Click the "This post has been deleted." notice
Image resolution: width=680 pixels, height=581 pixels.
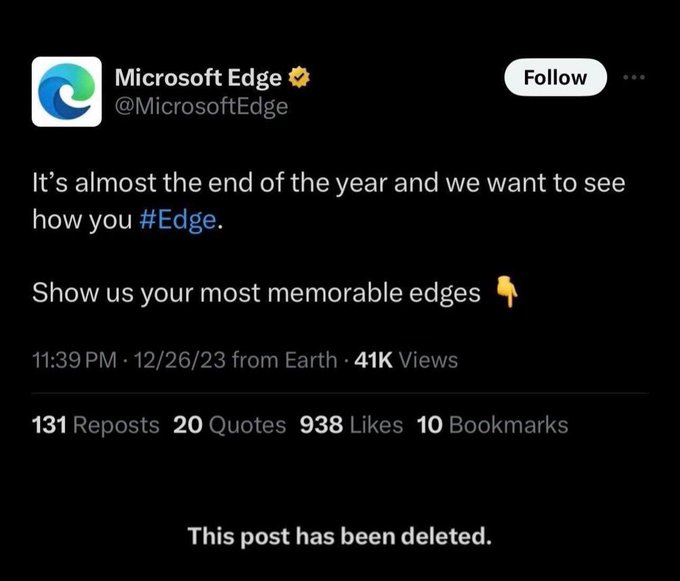(x=340, y=536)
